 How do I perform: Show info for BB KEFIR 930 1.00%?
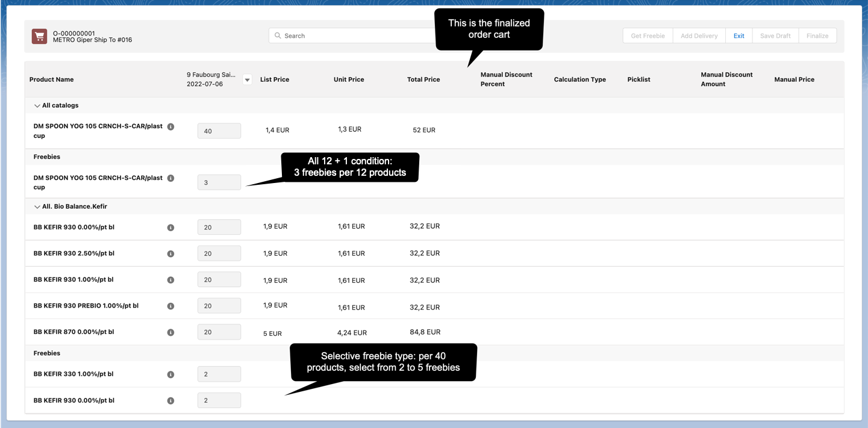(x=170, y=280)
